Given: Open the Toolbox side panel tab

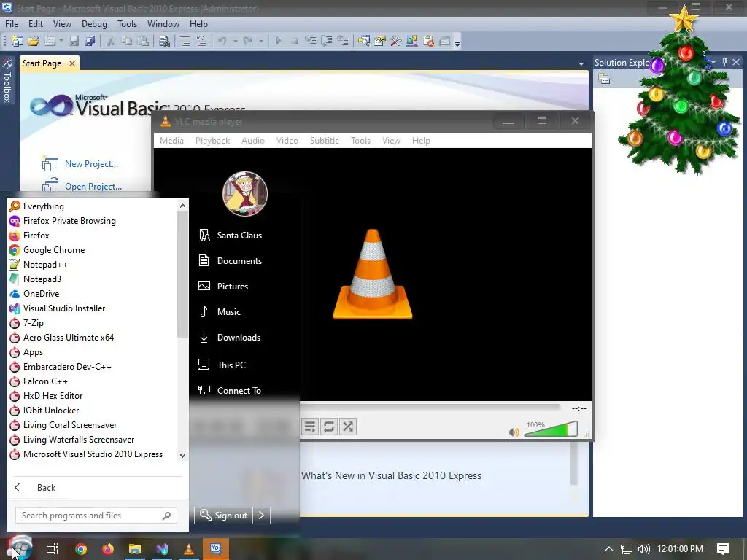Looking at the screenshot, I should tap(7, 81).
